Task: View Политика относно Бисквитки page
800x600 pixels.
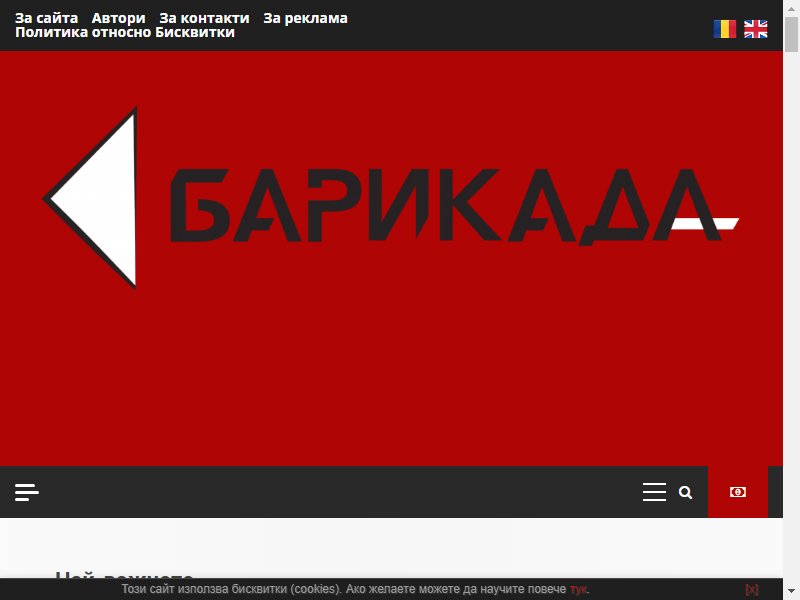Action: coord(125,32)
